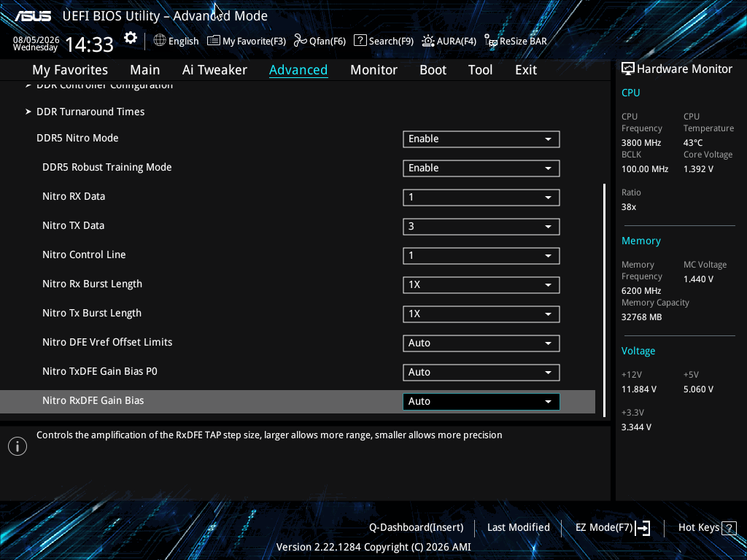Click the globe language icon
The width and height of the screenshot is (747, 560).
pyautogui.click(x=160, y=41)
